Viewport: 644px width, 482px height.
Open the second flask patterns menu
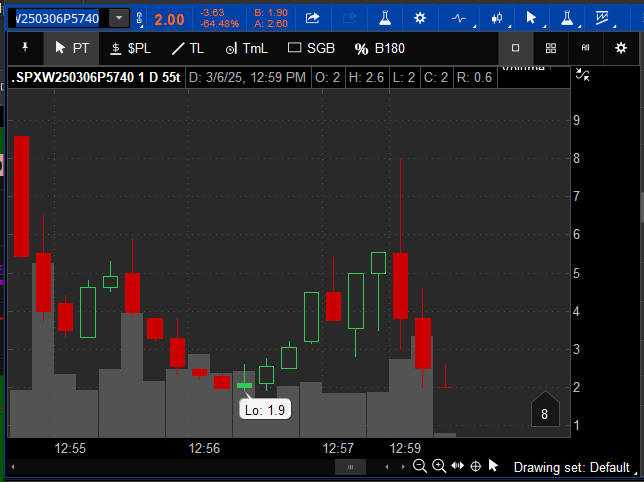pyautogui.click(x=567, y=18)
